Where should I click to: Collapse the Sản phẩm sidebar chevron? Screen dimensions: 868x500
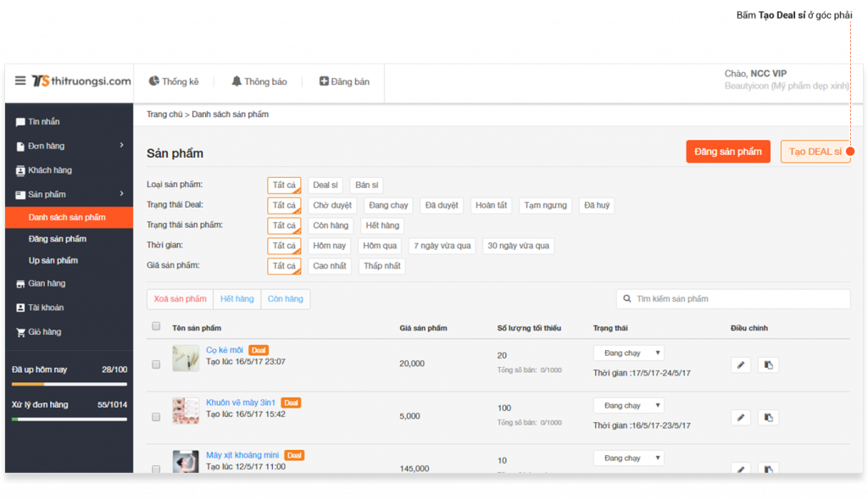click(122, 194)
